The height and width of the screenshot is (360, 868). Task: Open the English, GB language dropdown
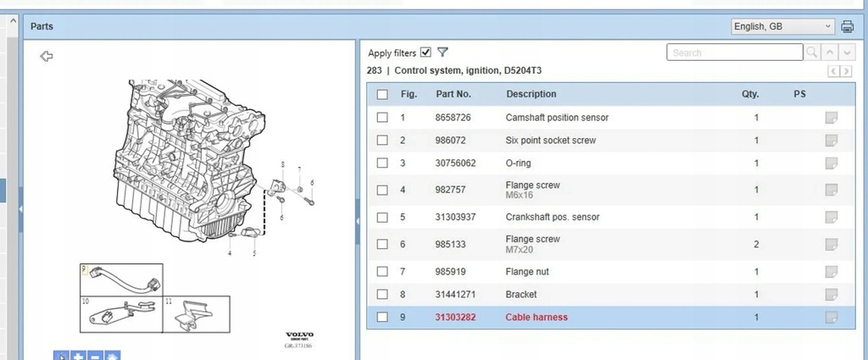782,26
